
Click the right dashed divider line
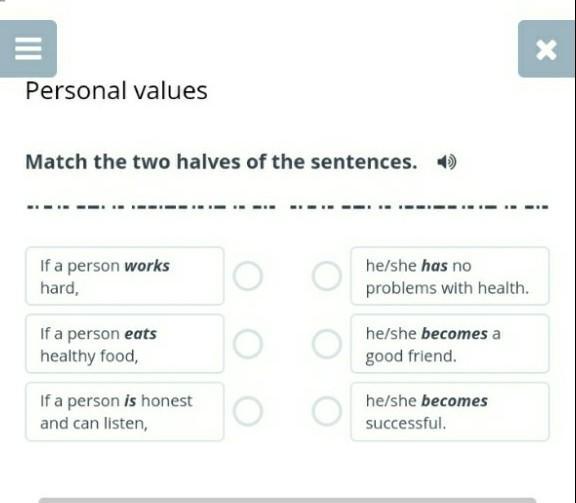pos(419,206)
